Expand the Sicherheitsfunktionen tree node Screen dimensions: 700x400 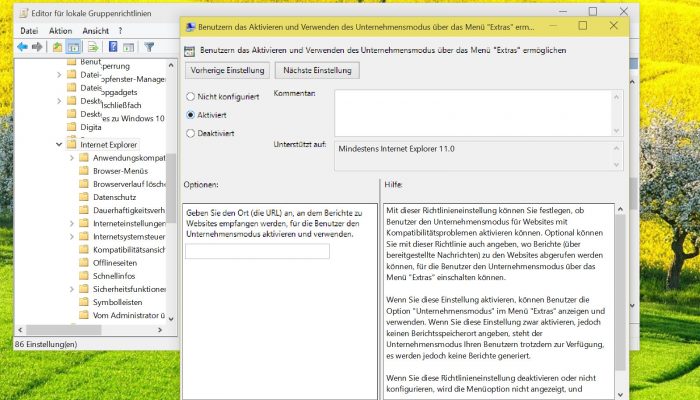tap(71, 289)
